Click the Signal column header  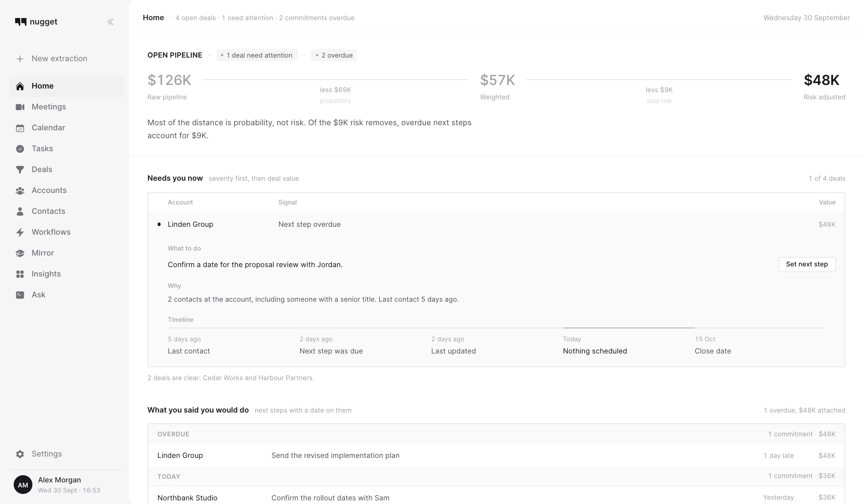point(287,202)
